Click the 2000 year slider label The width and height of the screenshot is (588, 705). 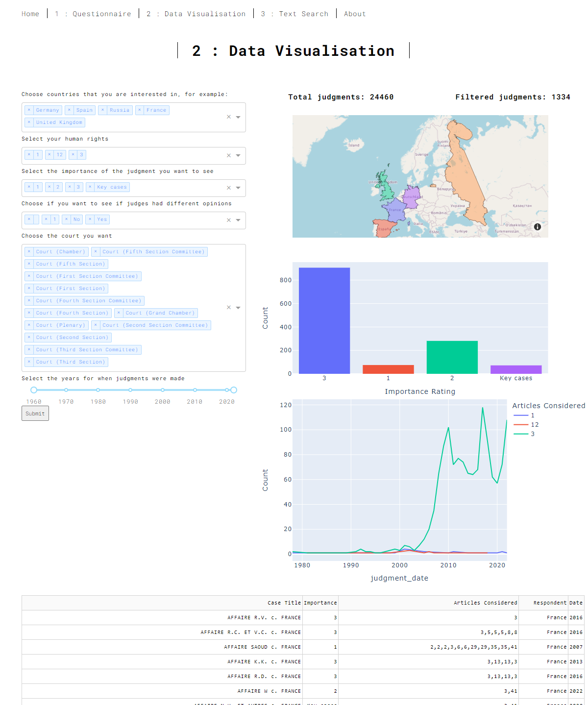pyautogui.click(x=163, y=402)
